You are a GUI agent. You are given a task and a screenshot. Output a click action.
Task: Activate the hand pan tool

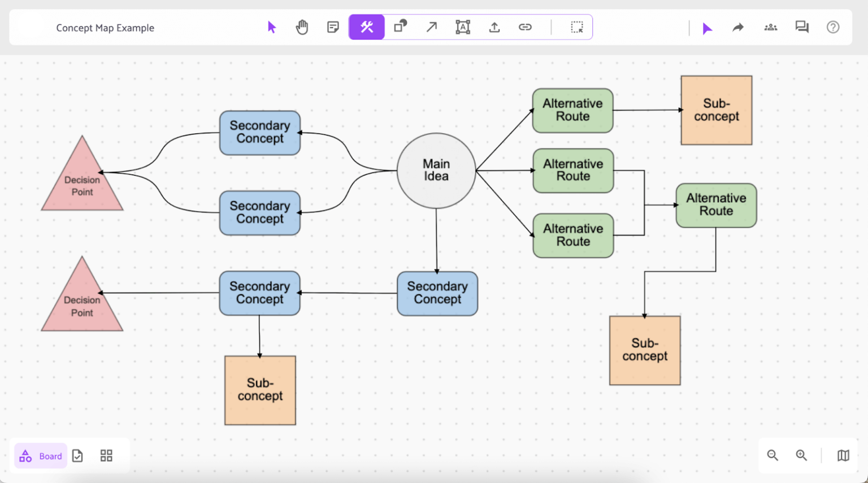302,27
